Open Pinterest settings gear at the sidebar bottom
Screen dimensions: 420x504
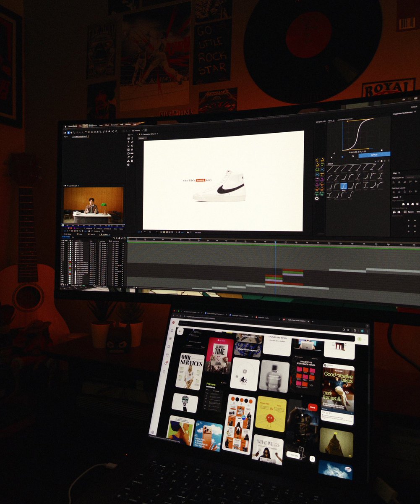tap(153, 432)
